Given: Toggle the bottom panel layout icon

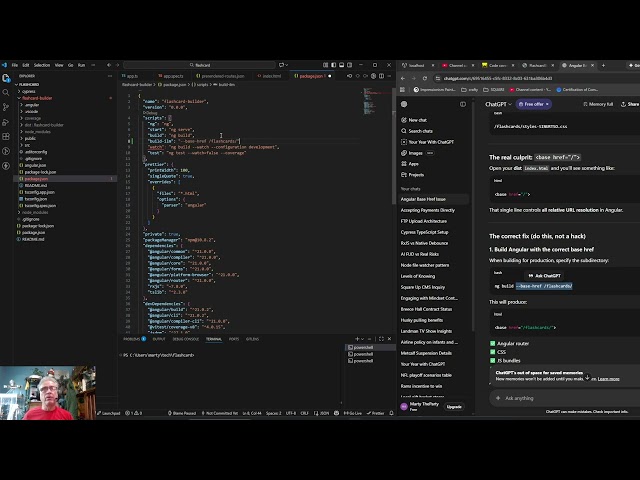Looking at the screenshot, I should pos(342,65).
